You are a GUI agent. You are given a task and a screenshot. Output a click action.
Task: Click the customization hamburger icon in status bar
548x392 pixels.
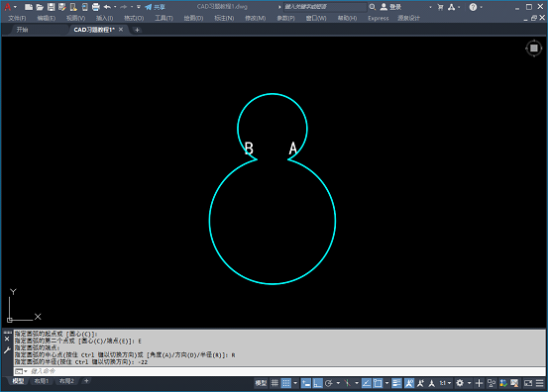(539, 383)
